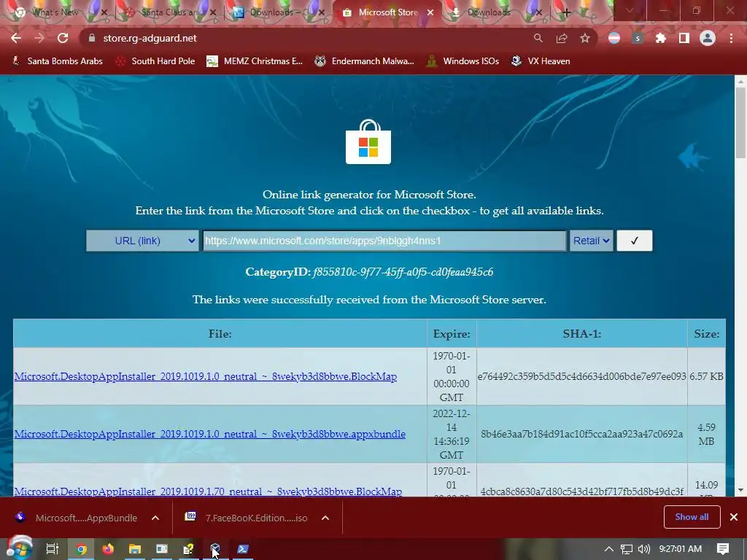Open the zoom magnifier icon in address bar
747x560 pixels.
(538, 38)
